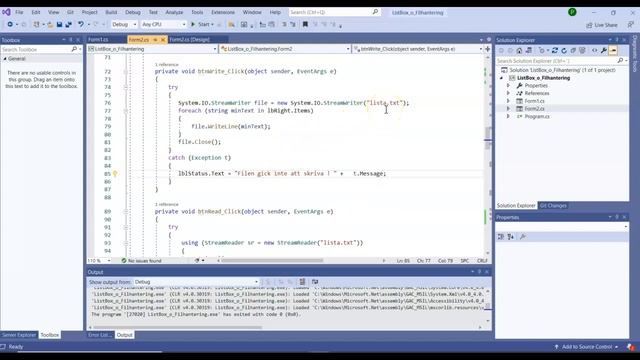Open the Edit menu

(36, 12)
